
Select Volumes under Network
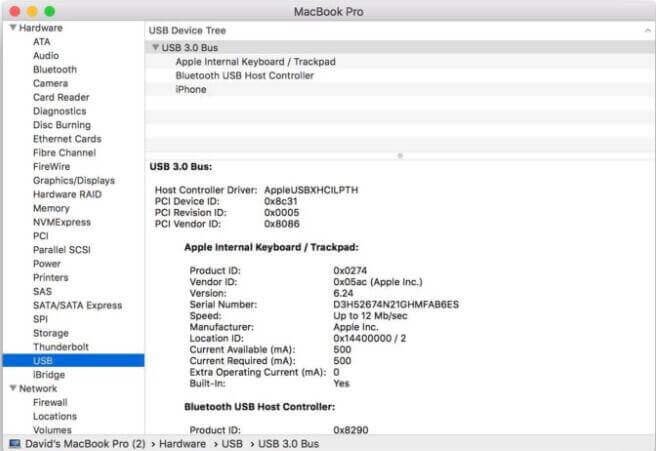pos(52,430)
